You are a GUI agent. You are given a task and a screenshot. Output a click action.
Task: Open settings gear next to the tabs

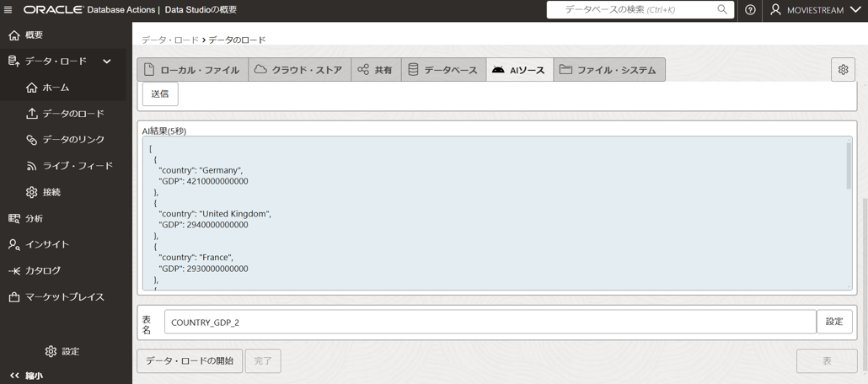pyautogui.click(x=843, y=70)
